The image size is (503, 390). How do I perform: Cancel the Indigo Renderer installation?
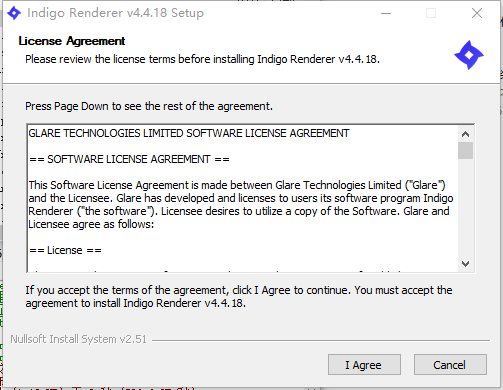tap(450, 365)
